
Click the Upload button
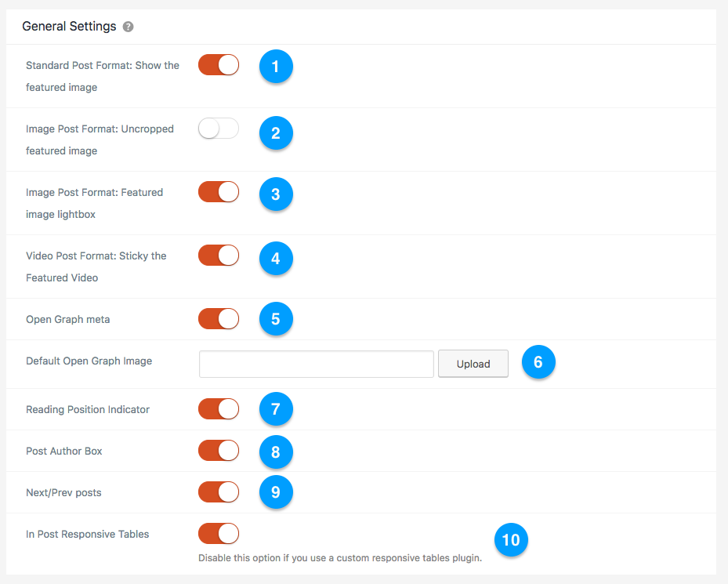click(473, 364)
